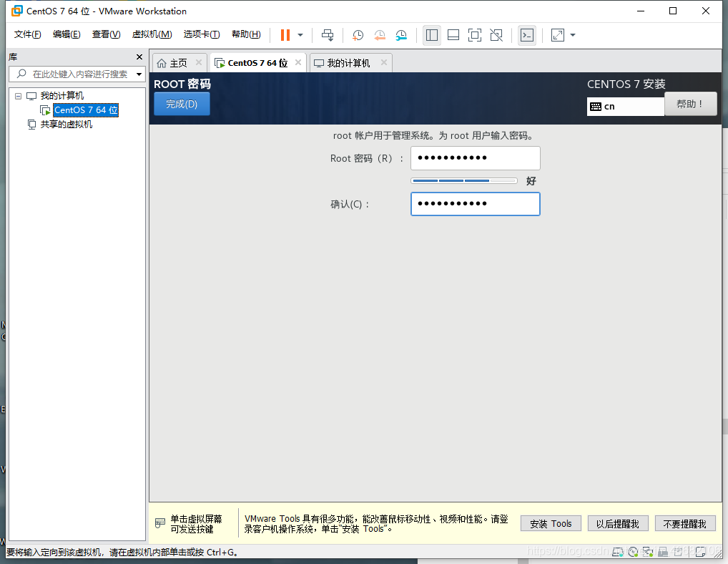Open the 查看(V) menu
Image resolution: width=728 pixels, height=564 pixels.
tap(107, 34)
